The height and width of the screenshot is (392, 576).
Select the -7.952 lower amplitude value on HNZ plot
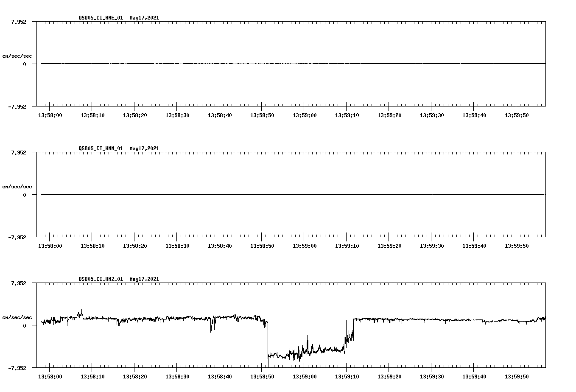coord(18,368)
